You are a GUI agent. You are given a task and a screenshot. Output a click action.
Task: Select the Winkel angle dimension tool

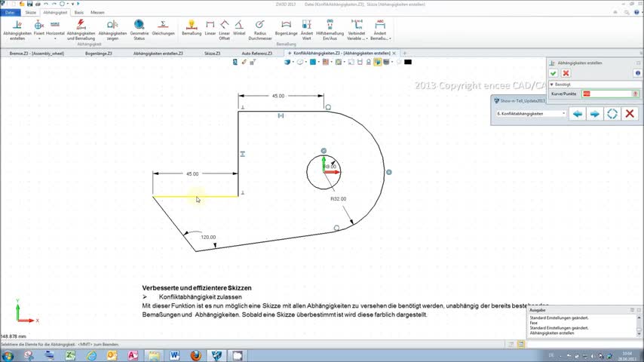pyautogui.click(x=239, y=28)
